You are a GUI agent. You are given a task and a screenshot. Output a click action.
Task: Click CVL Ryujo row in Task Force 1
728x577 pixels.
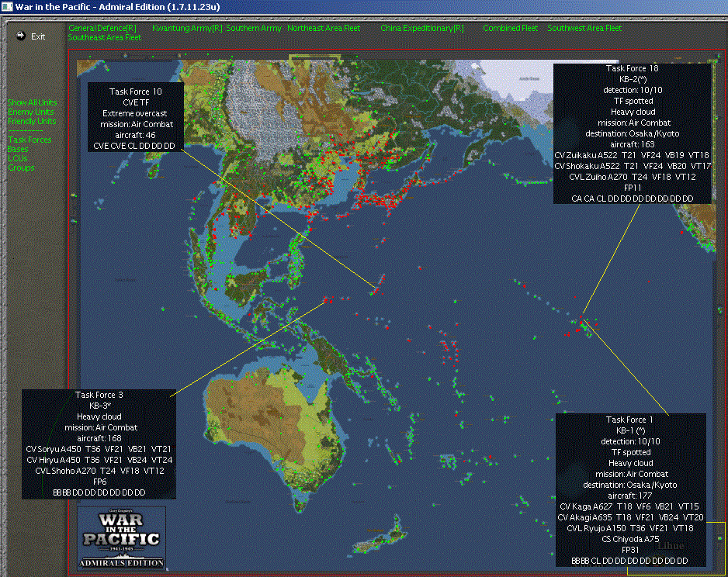tap(629, 528)
